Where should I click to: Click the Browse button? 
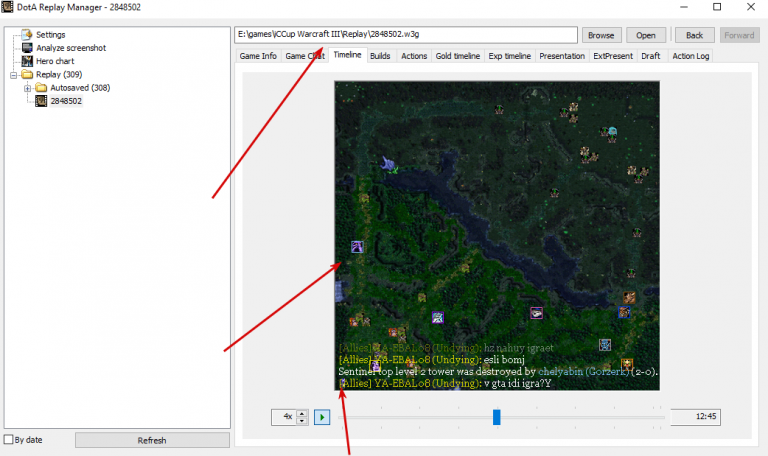pyautogui.click(x=601, y=35)
